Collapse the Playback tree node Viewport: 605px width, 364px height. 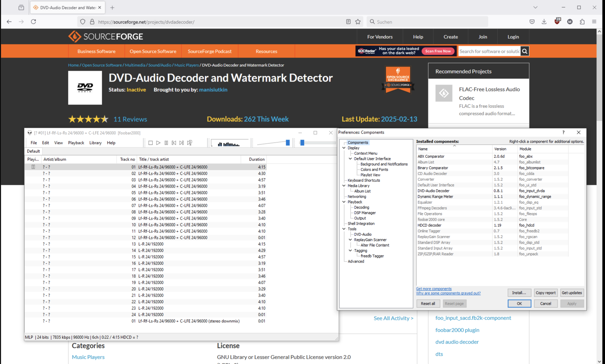tap(344, 202)
